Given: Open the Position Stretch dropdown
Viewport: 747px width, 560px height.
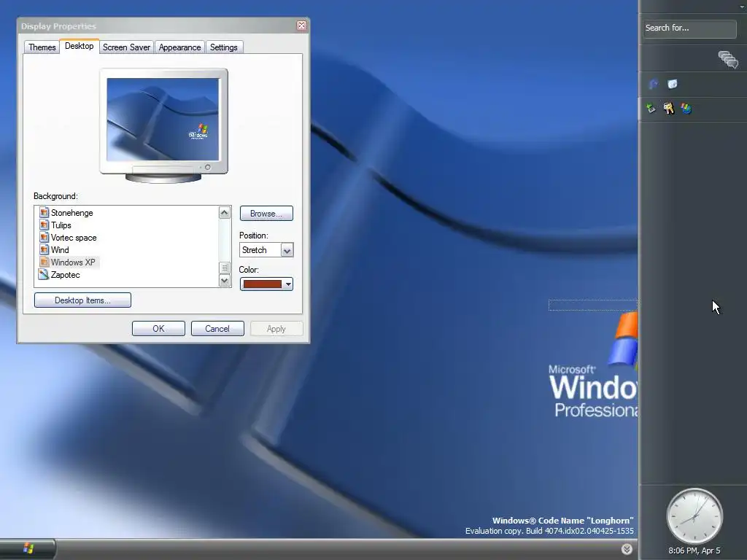Looking at the screenshot, I should tap(287, 250).
